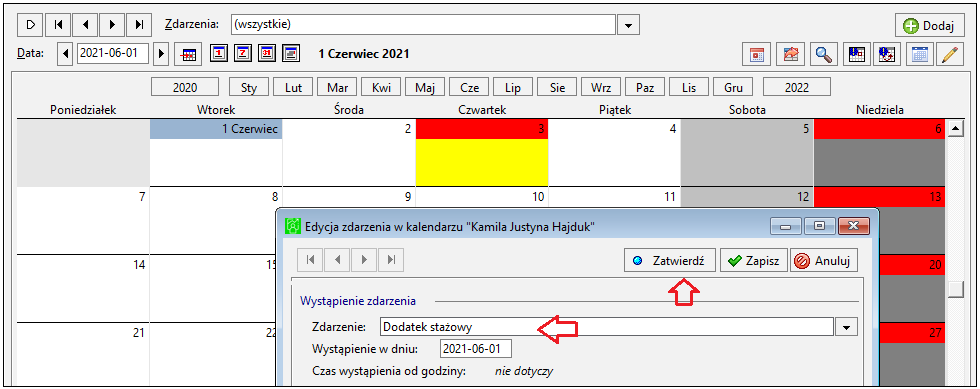Screen dimensions: 980x389
Task: Select the 31-day month view icon
Action: point(267,53)
